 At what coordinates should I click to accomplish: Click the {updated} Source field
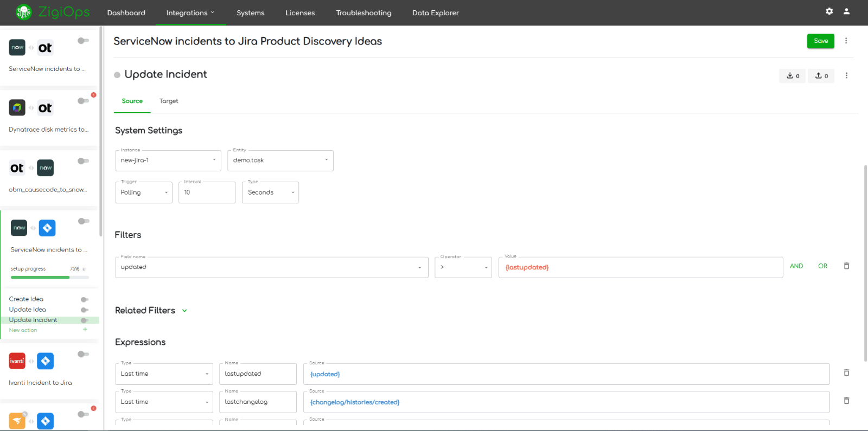click(x=566, y=374)
